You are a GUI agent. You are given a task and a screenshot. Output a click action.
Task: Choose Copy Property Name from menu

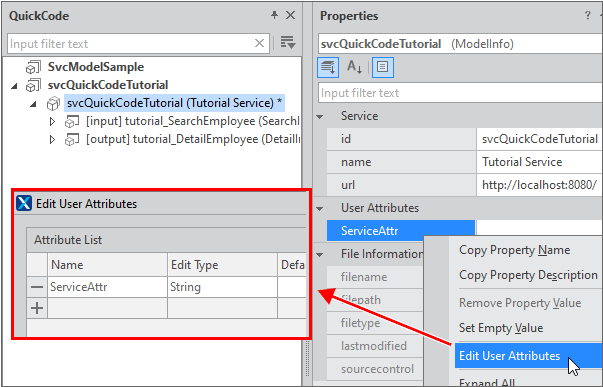(x=515, y=250)
